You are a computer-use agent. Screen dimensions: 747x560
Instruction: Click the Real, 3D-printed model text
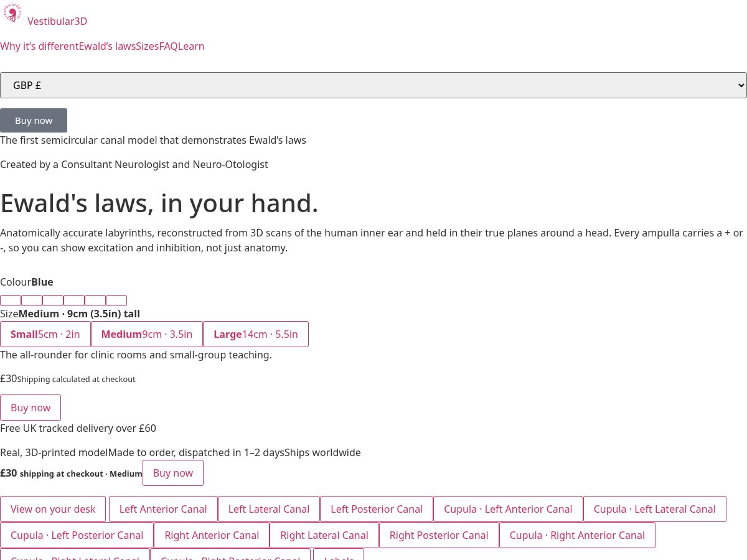[x=54, y=452]
